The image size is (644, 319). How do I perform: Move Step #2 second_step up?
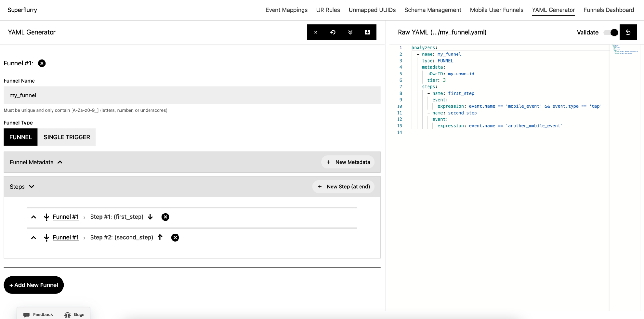pyautogui.click(x=160, y=237)
